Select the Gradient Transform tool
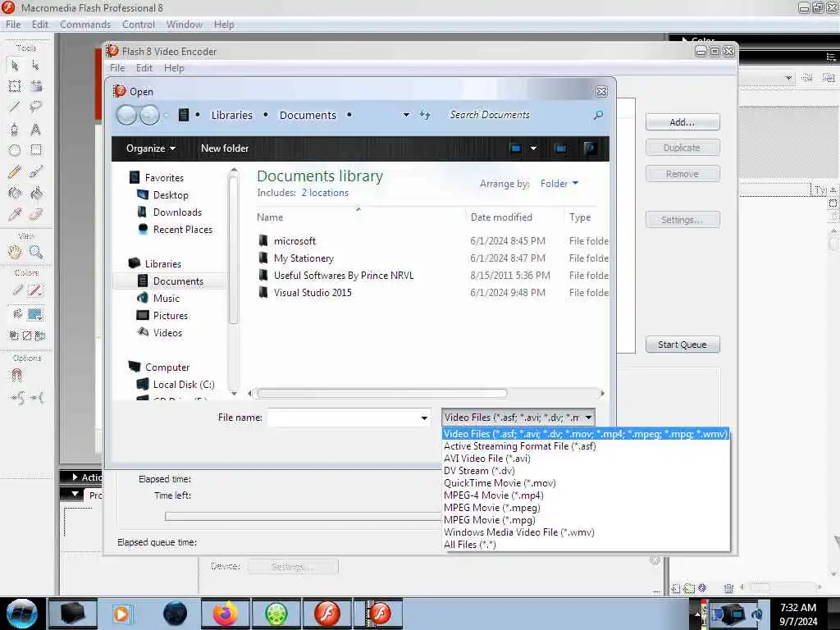The width and height of the screenshot is (840, 630). click(x=36, y=86)
